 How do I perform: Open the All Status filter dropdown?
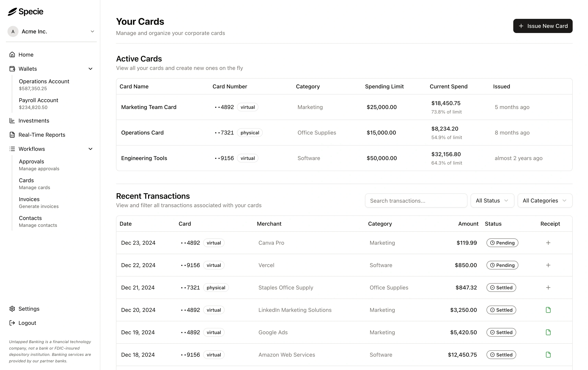click(x=492, y=201)
